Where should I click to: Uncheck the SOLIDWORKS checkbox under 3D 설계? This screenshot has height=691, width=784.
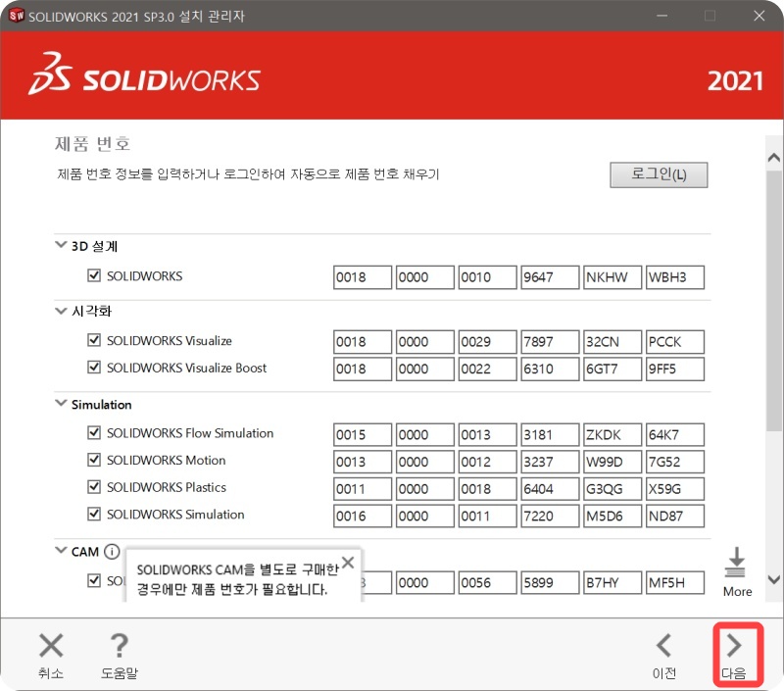[94, 276]
